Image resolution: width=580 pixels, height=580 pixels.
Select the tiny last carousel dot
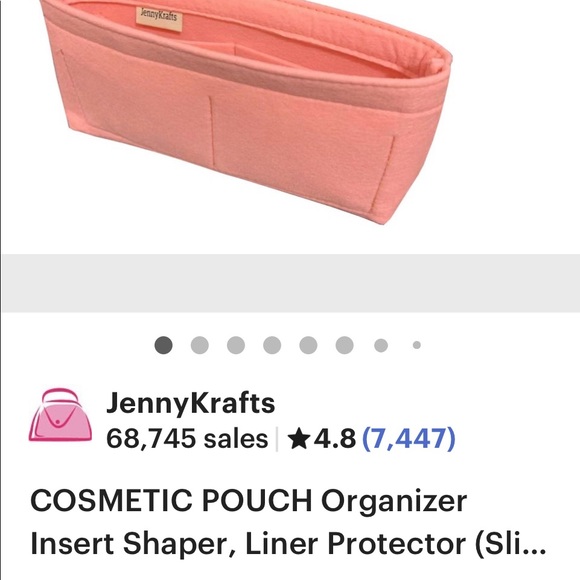tap(417, 345)
